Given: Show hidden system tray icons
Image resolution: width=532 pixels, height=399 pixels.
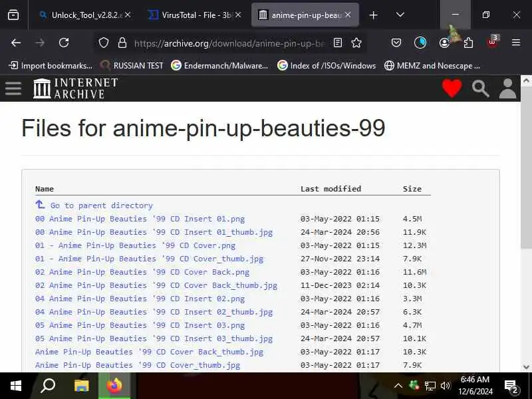Looking at the screenshot, I should (398, 386).
